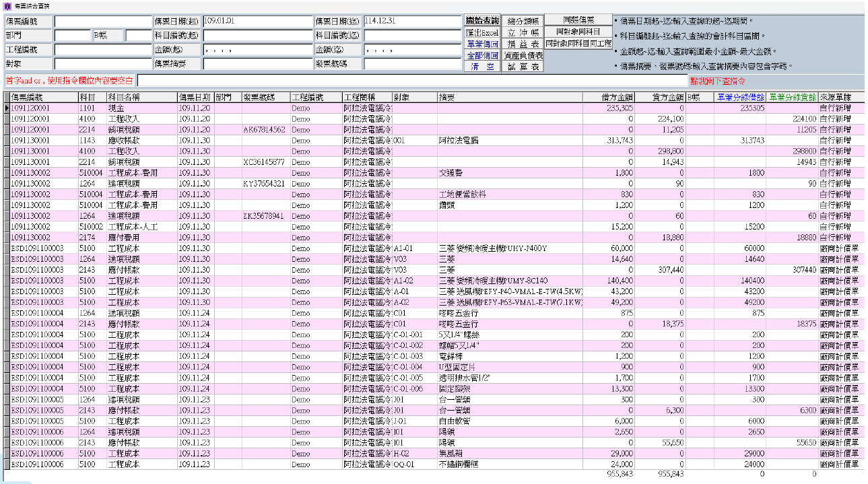868x484 pixels.
Task: Select the object code OQ-01 cell
Action: 414,464
